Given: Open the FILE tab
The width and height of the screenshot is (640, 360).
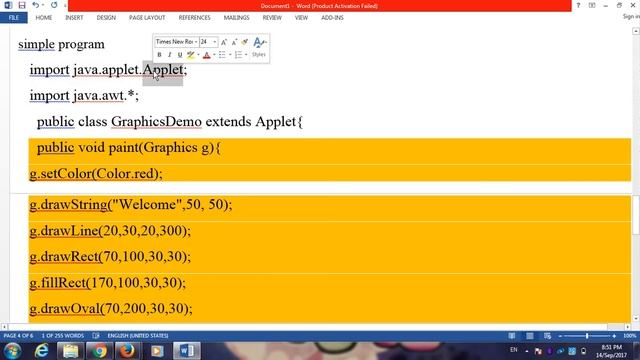Looking at the screenshot, I should (x=14, y=18).
